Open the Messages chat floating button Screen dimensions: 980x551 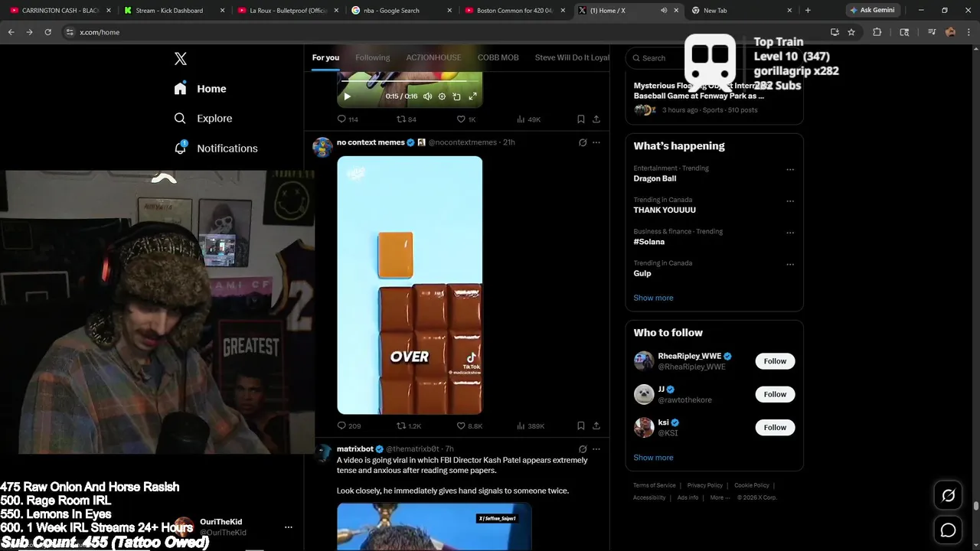[948, 530]
